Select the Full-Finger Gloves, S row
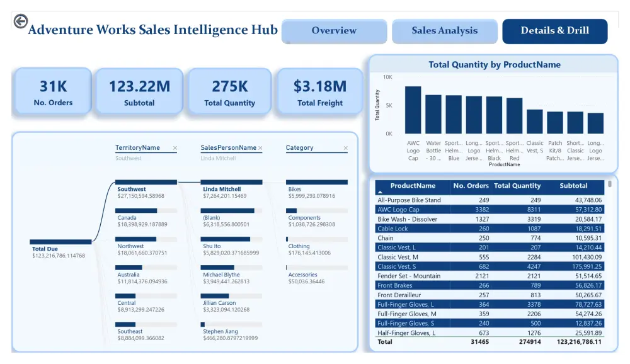The image size is (630, 364). click(490, 324)
